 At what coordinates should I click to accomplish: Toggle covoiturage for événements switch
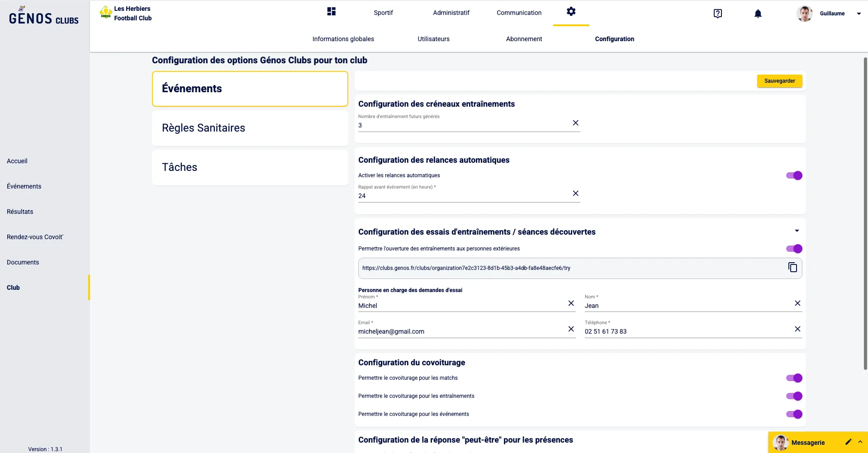pyautogui.click(x=794, y=414)
